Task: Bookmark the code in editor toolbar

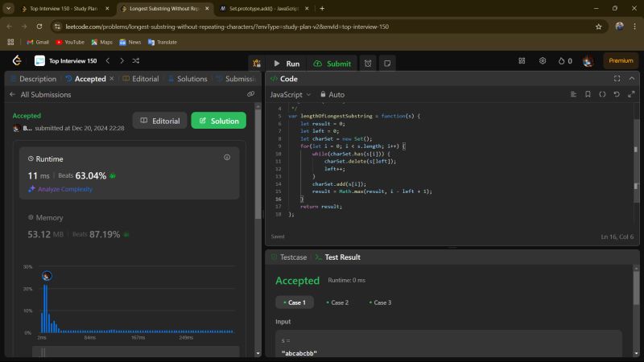Action: pyautogui.click(x=588, y=94)
